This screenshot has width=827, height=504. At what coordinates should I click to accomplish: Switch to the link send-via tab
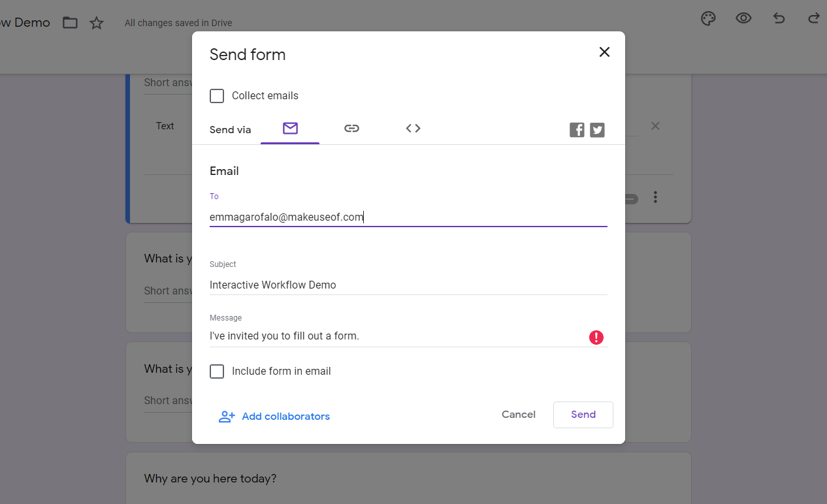(351, 129)
